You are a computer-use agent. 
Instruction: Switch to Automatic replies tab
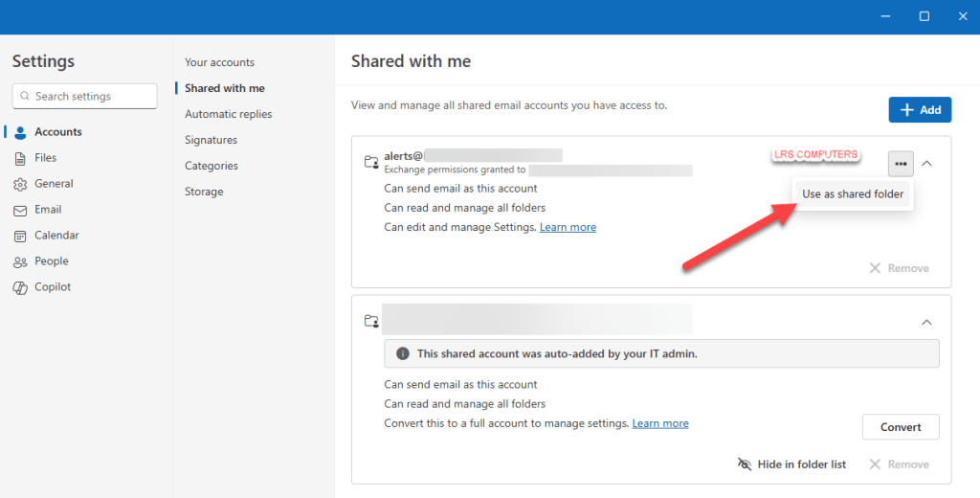pyautogui.click(x=228, y=114)
